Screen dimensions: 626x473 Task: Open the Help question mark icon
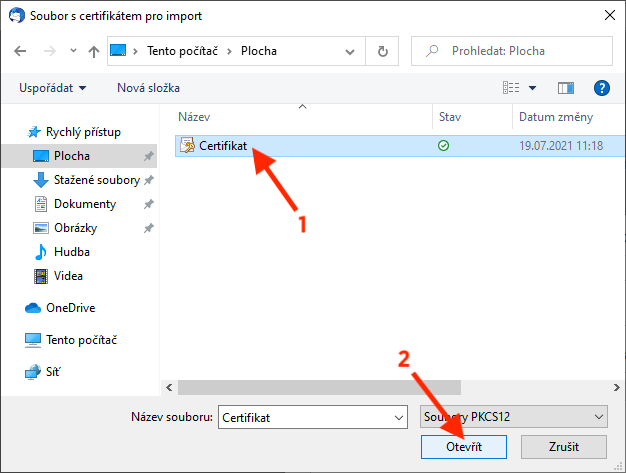[x=601, y=88]
